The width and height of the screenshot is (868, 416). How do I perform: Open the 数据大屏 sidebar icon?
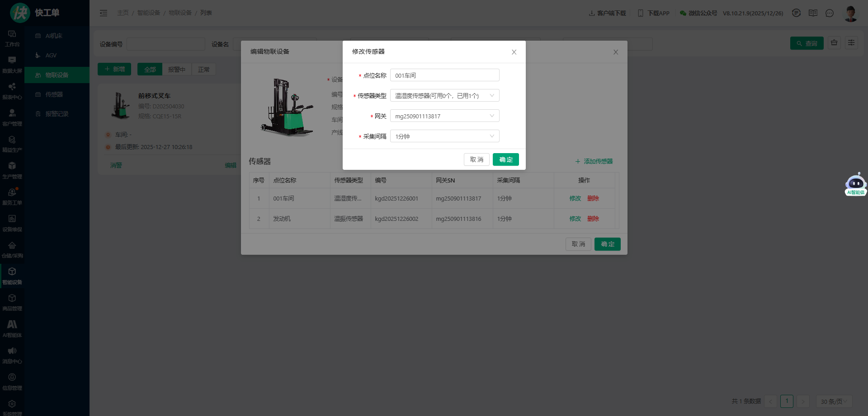pos(12,65)
